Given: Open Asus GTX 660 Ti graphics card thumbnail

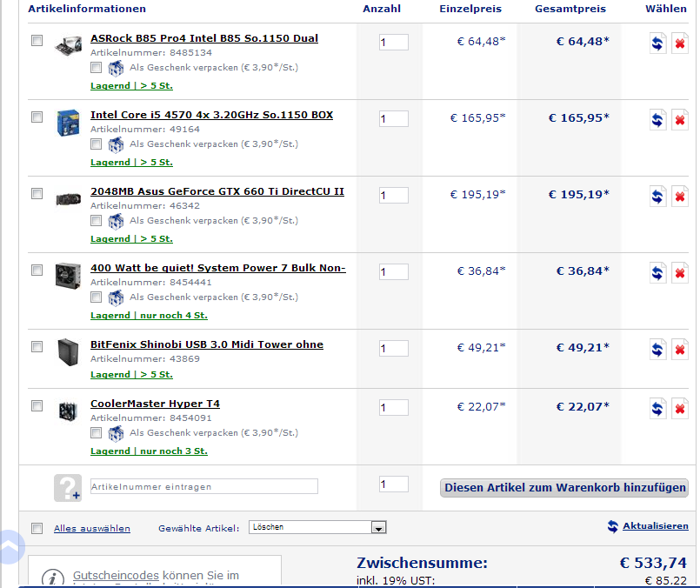Looking at the screenshot, I should [69, 198].
